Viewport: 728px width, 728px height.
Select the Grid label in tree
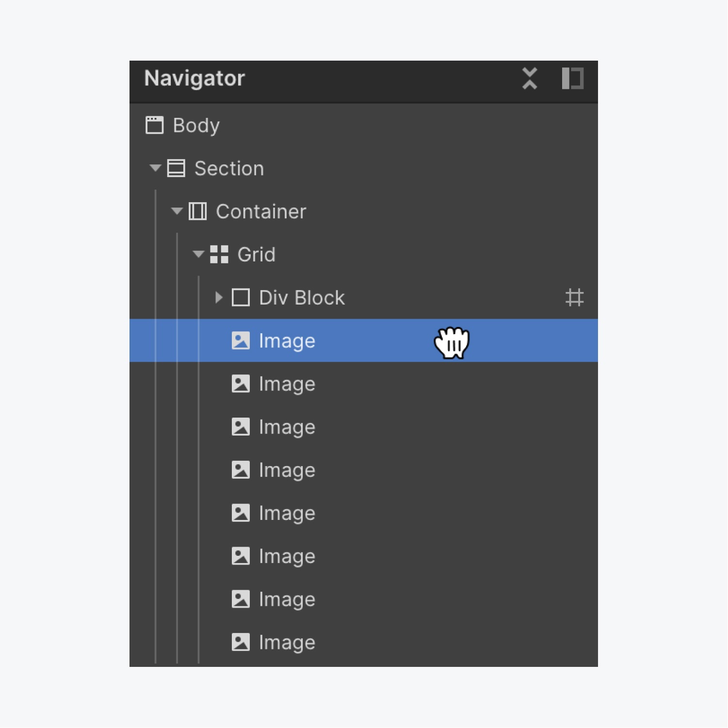[256, 254]
